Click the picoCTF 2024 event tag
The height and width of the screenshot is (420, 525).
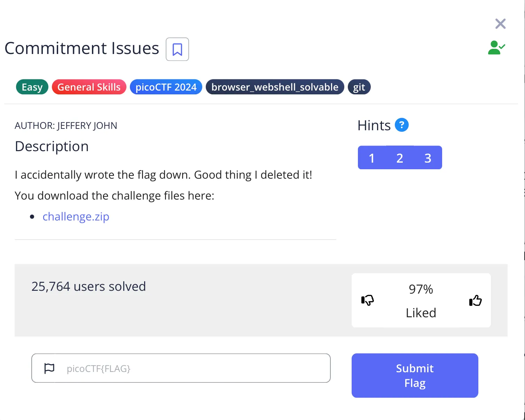(166, 87)
